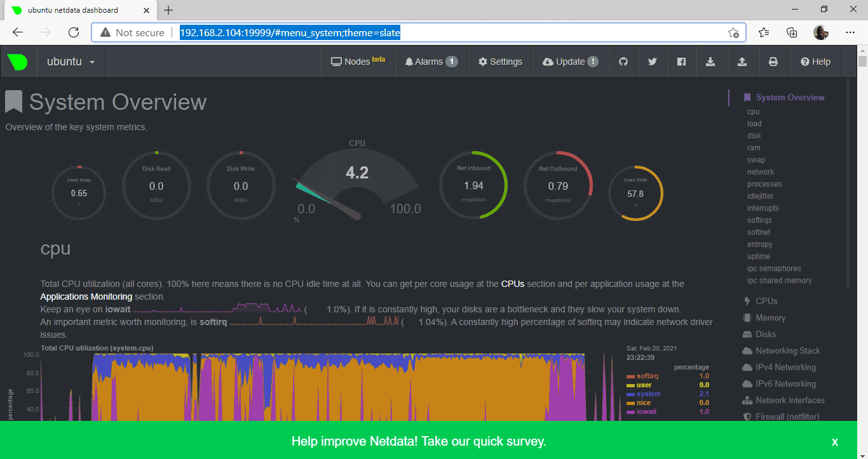Open the GitHub icon link

[623, 62]
